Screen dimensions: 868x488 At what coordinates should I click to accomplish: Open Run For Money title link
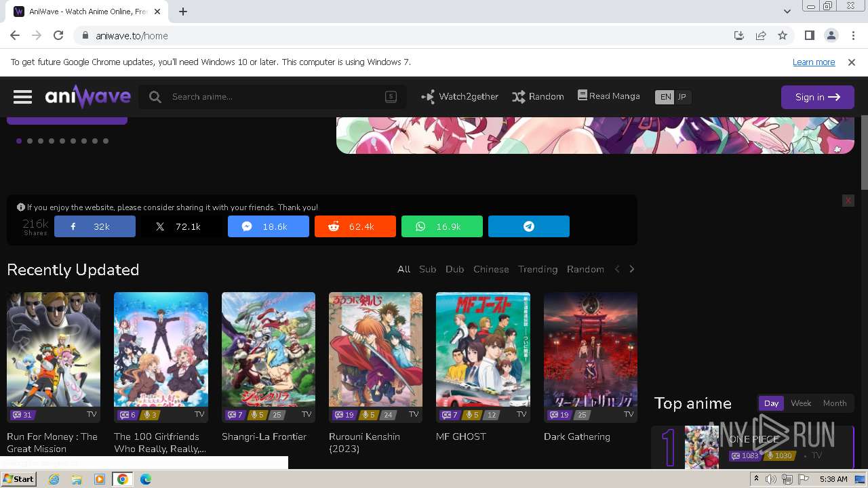52,443
